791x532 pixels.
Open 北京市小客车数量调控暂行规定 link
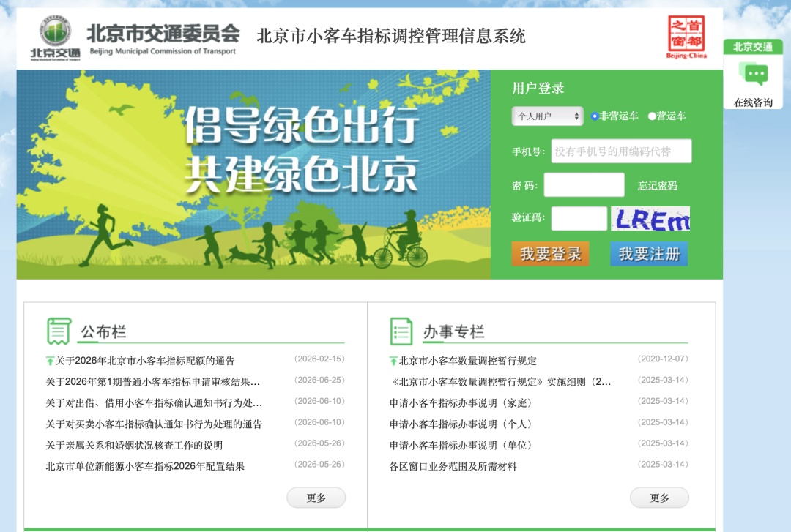coord(467,361)
